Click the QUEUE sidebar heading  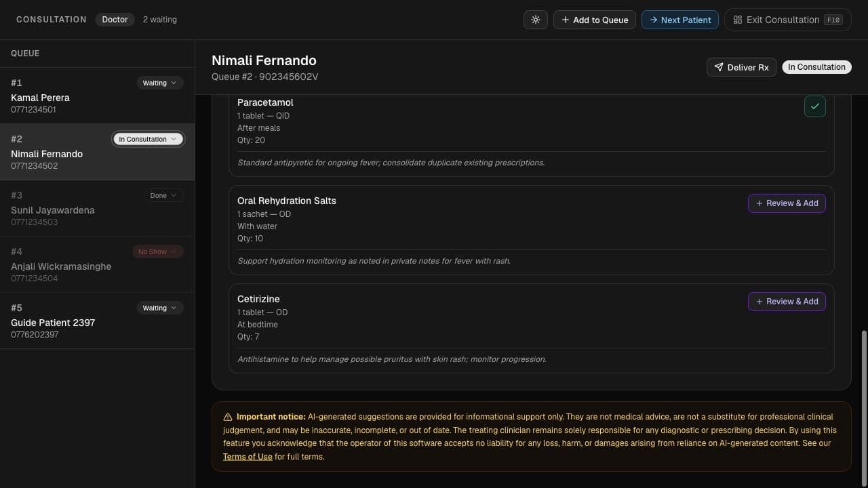[x=25, y=54]
